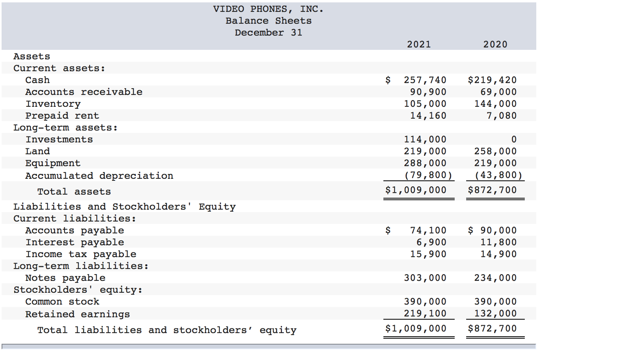Select the VIDEO PHONES, INC. title
This screenshot has height=360, width=644.
269,9
